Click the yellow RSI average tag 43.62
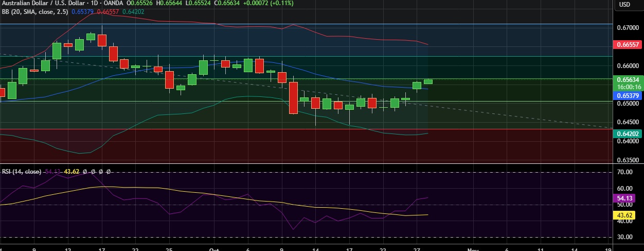The width and height of the screenshot is (644, 251). 624,215
